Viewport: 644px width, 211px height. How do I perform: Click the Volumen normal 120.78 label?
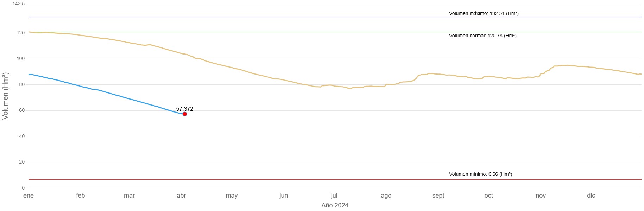pyautogui.click(x=482, y=36)
